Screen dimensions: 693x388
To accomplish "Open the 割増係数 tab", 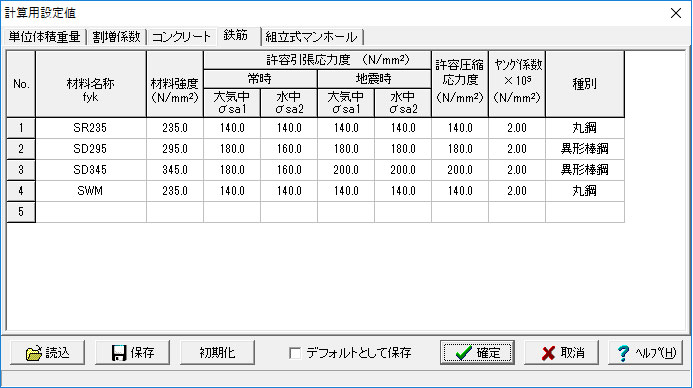I will coord(116,37).
